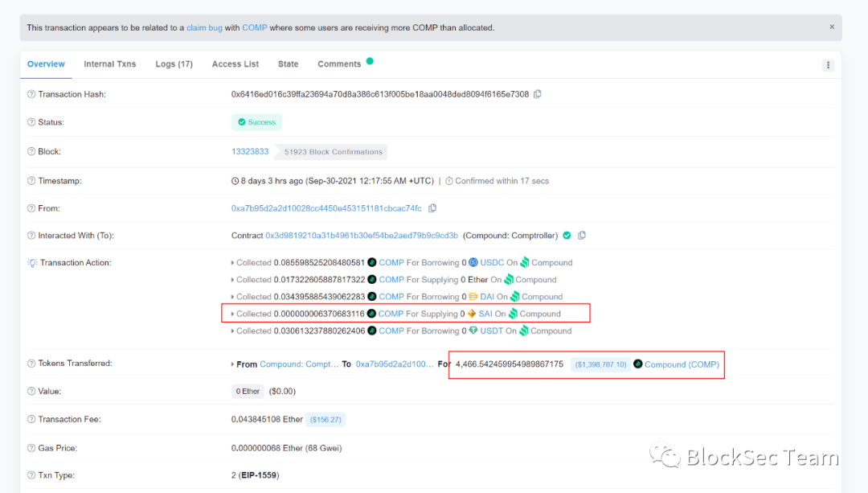Open the From address 0xa7b95d2a2d10028cc link
The height and width of the screenshot is (493, 868).
(326, 208)
